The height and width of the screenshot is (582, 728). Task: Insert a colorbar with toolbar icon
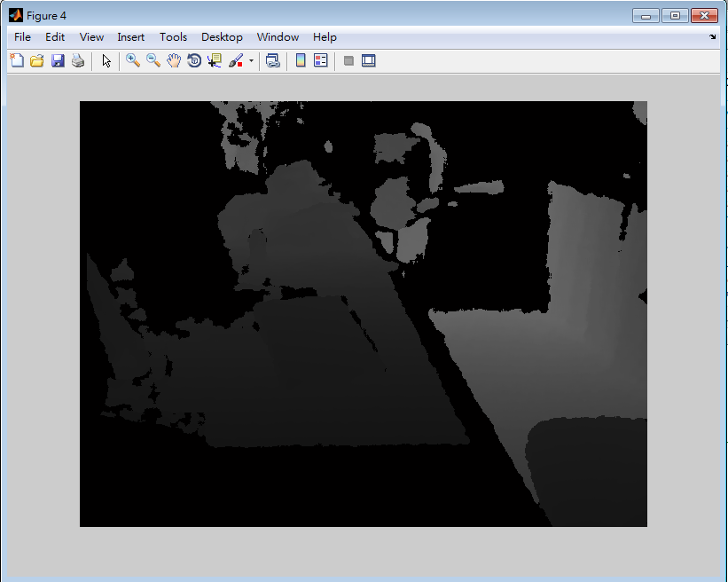[301, 60]
